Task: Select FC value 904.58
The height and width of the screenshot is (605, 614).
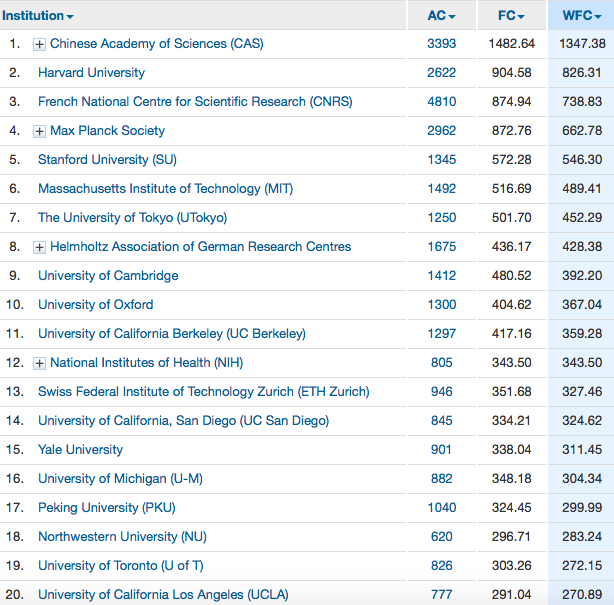Action: [511, 72]
